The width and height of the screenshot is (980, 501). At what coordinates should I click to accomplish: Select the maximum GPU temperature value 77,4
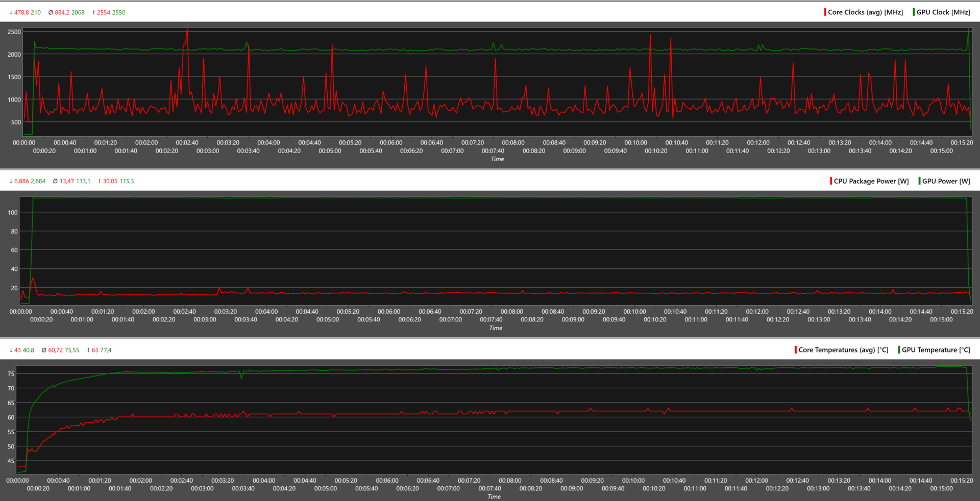[x=106, y=350]
